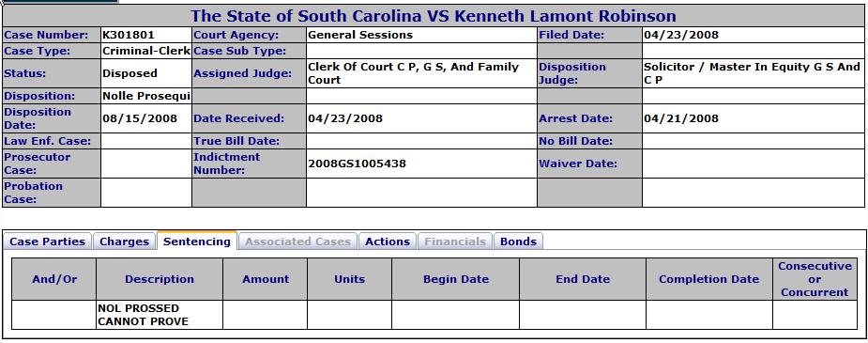Switch to the Bonds tab
Viewport: 868px width, 343px height.
point(518,242)
